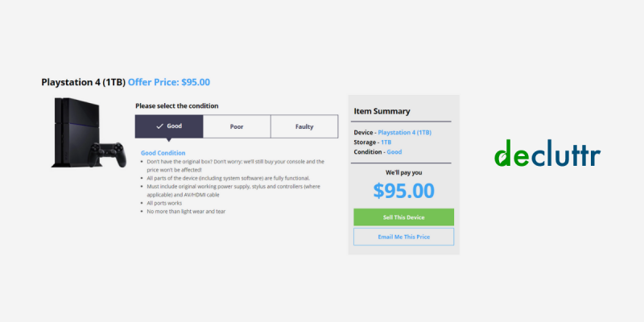The image size is (644, 322).
Task: Select the Poor condition option
Action: pyautogui.click(x=237, y=126)
